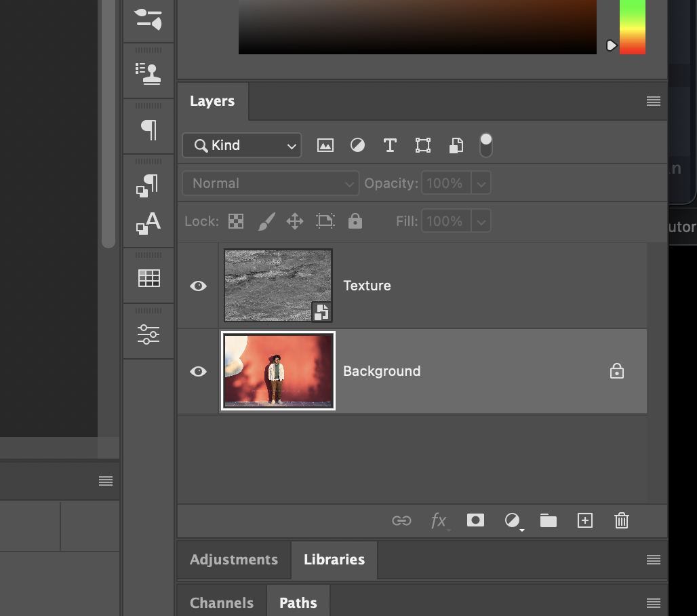Switch to the Channels tab
Image resolution: width=697 pixels, height=616 pixels.
pos(221,602)
